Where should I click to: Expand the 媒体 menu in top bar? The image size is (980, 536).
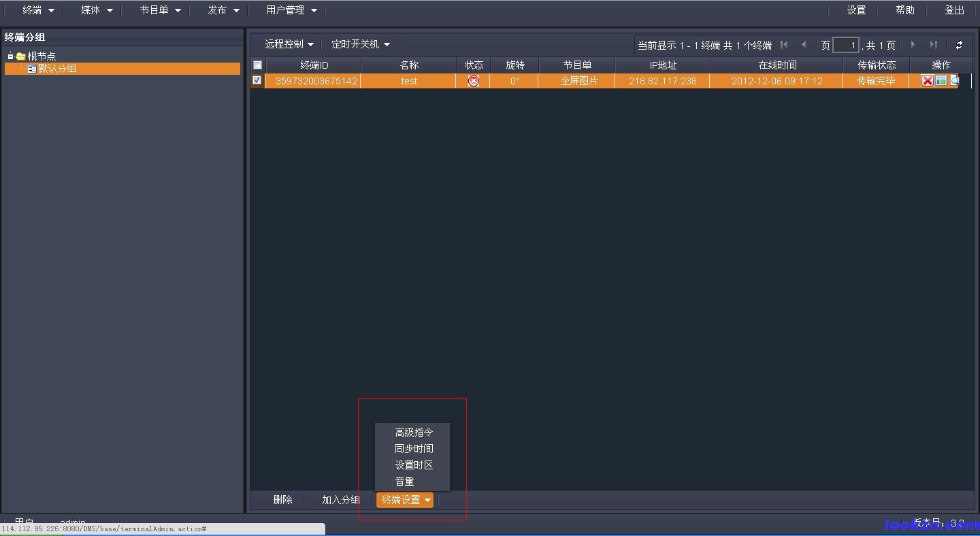tap(97, 10)
